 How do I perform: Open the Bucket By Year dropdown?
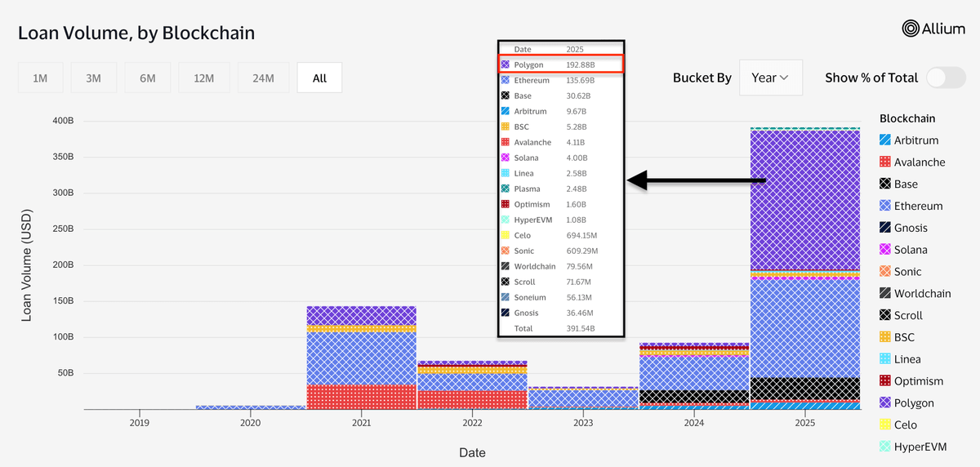[x=770, y=78]
